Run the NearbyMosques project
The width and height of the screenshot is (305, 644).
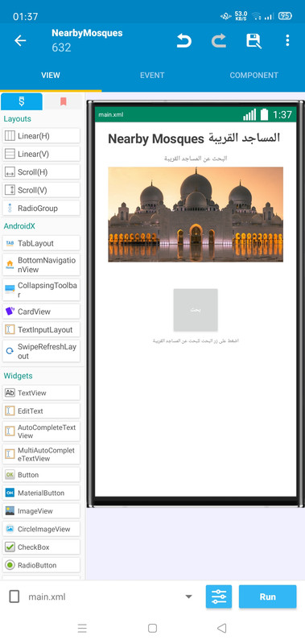tap(268, 597)
